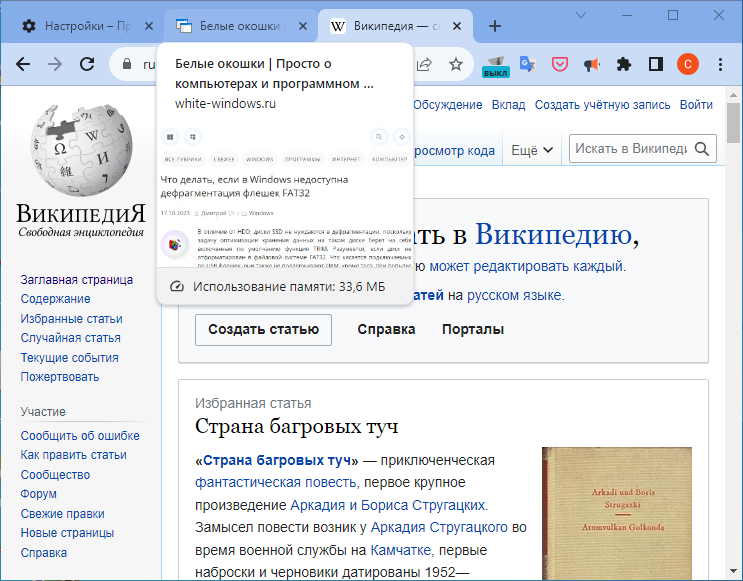Click 'может редактировать каждый' link
This screenshot has width=743, height=581.
(526, 266)
